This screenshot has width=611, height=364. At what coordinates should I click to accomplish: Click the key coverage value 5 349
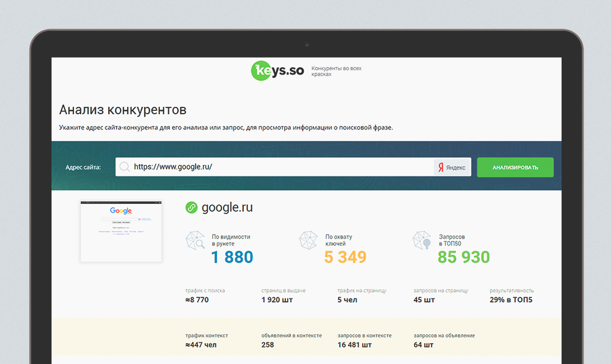345,257
